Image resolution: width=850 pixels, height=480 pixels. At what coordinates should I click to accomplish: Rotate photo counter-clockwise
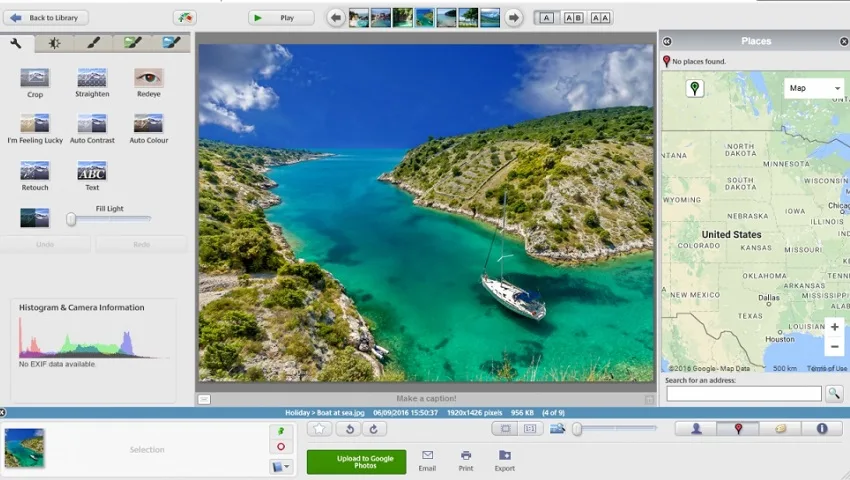pos(350,429)
